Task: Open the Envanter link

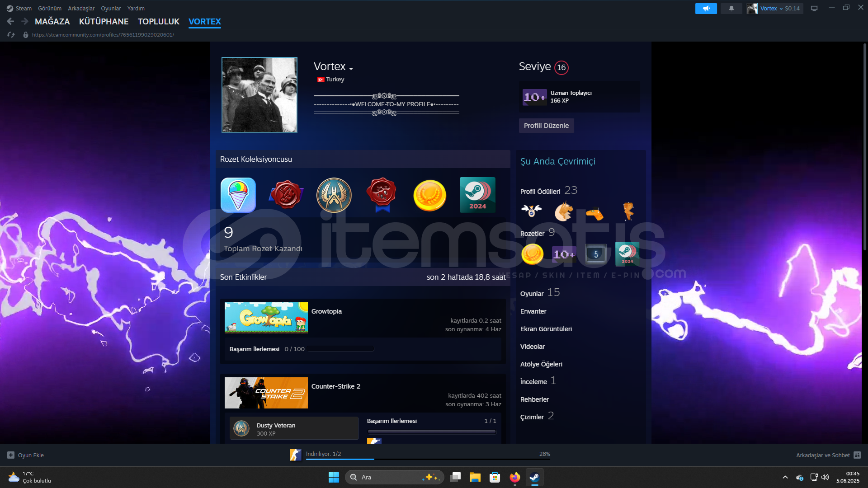Action: tap(533, 311)
